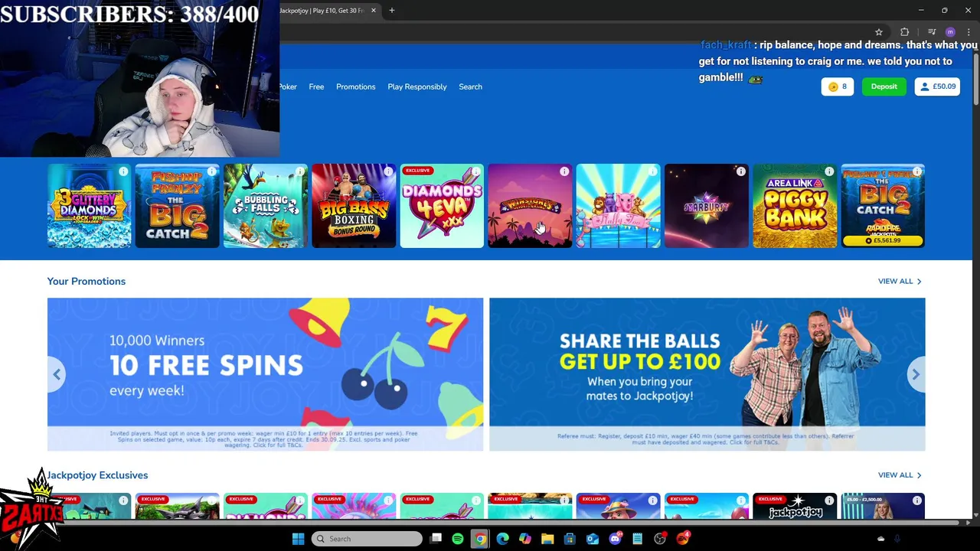
Task: Open info for Starburst game
Action: pyautogui.click(x=740, y=171)
